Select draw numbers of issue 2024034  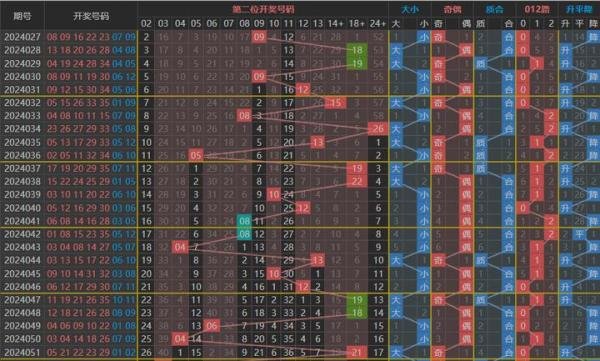(91, 129)
